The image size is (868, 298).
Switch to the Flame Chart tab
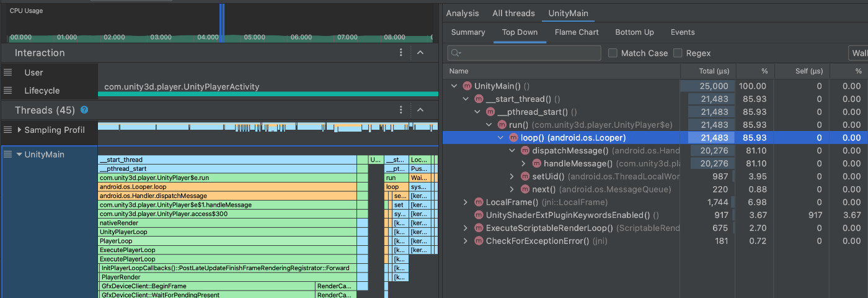click(x=577, y=32)
